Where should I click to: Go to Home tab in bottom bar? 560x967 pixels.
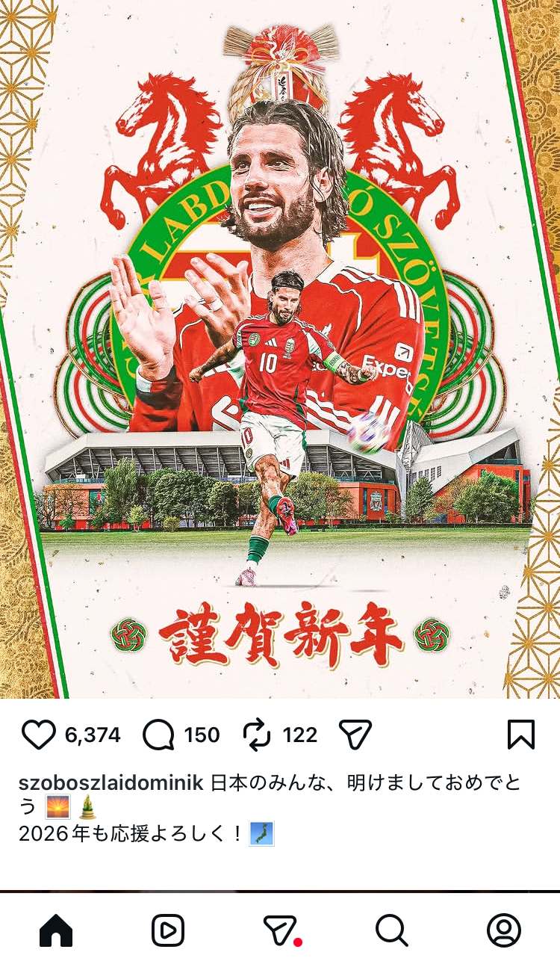tap(56, 930)
